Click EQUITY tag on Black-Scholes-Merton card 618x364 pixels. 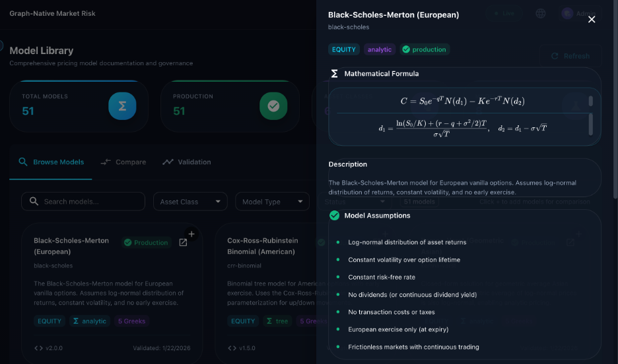(x=50, y=321)
